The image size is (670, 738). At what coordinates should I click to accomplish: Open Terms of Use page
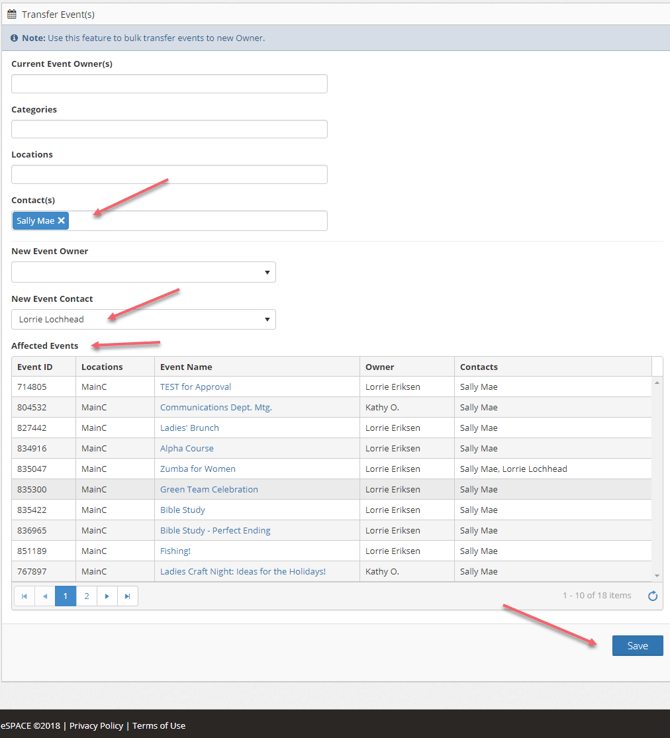click(159, 726)
